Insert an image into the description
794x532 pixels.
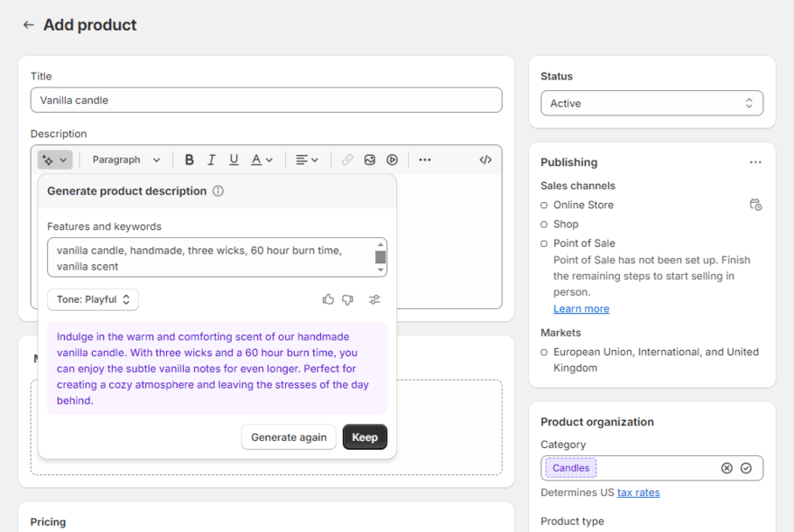[x=369, y=160]
